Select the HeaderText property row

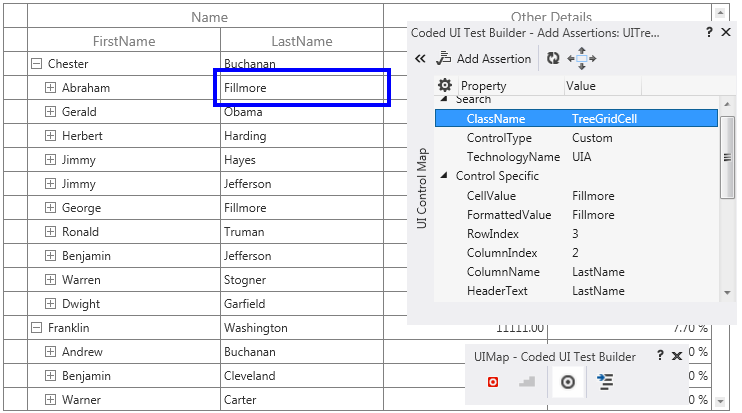click(576, 290)
